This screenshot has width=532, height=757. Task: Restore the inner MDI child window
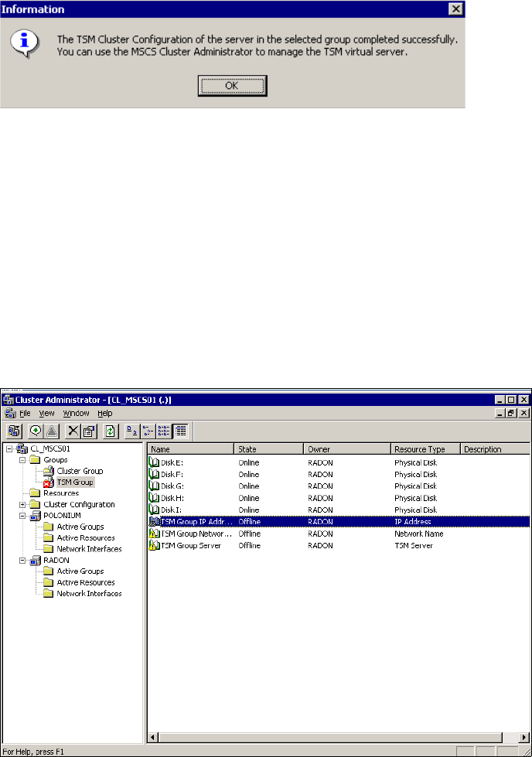point(511,413)
